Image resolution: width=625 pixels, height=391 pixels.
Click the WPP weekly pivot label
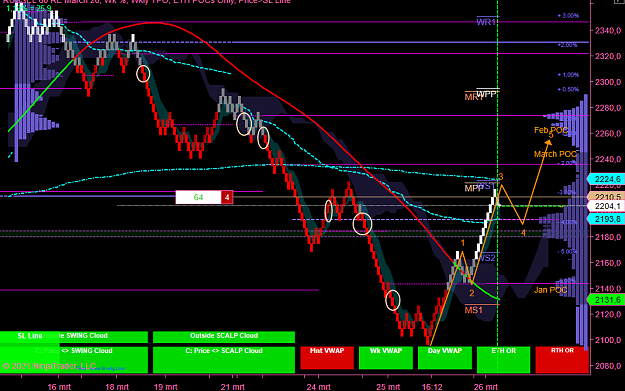[x=487, y=94]
